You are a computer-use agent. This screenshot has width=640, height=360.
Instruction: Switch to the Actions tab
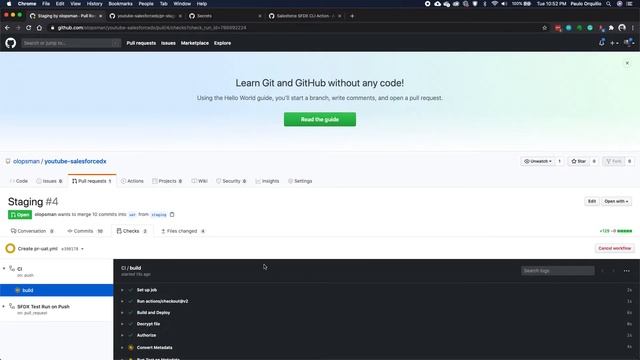pyautogui.click(x=132, y=181)
